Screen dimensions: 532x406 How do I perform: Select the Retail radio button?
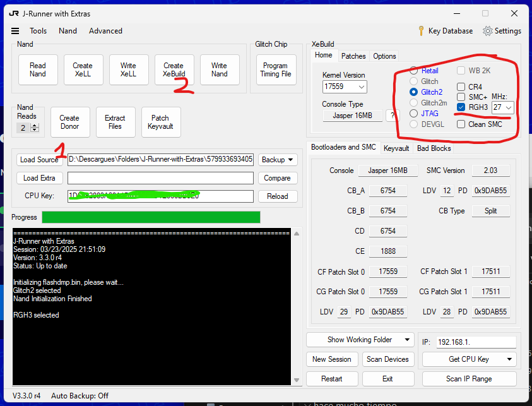point(413,71)
